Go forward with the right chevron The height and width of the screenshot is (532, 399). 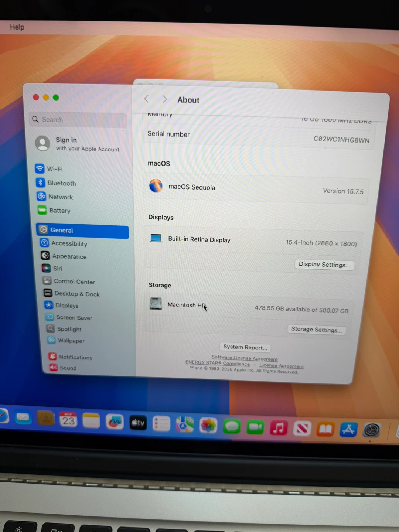coord(165,99)
